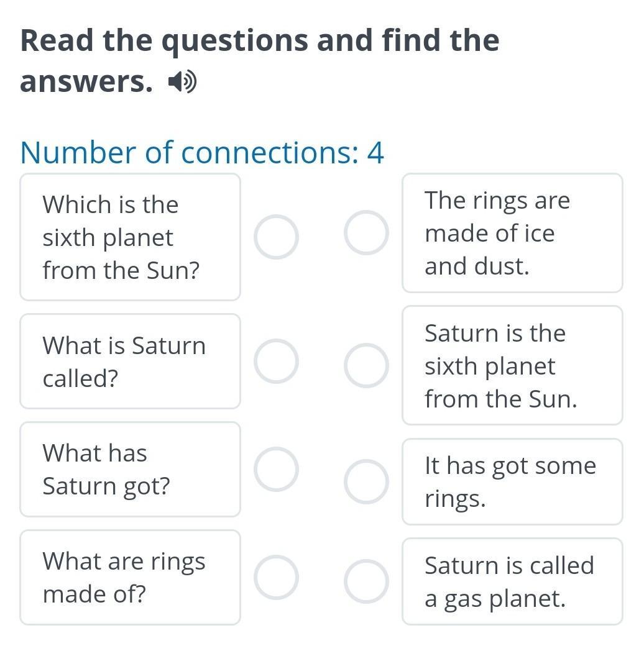Select connector circle beside 'What has Saturn got?'

pos(276,469)
